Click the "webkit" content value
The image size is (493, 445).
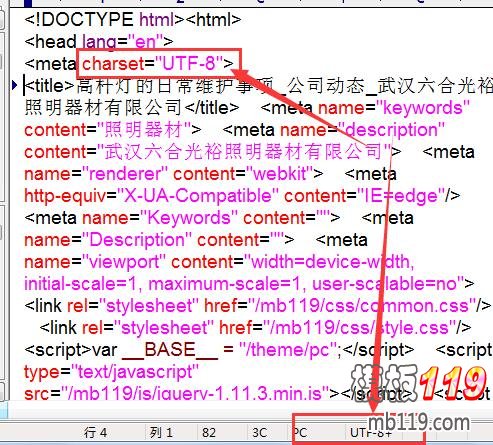280,174
